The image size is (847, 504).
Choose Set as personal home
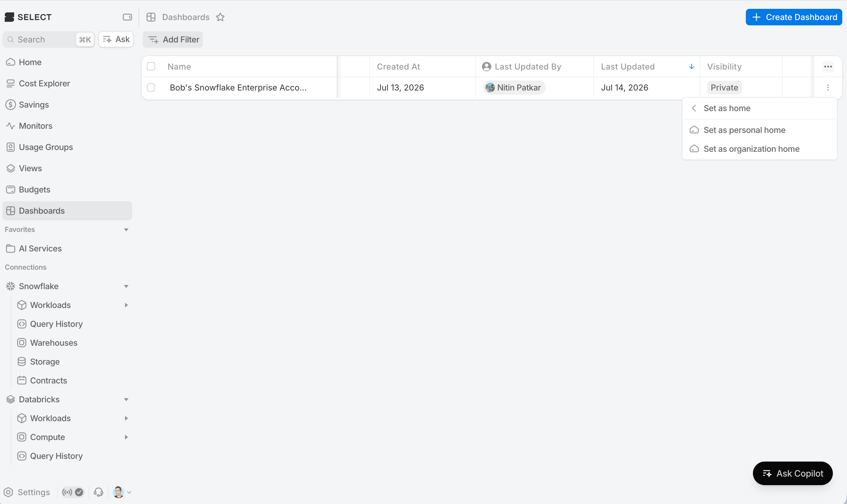click(759, 130)
